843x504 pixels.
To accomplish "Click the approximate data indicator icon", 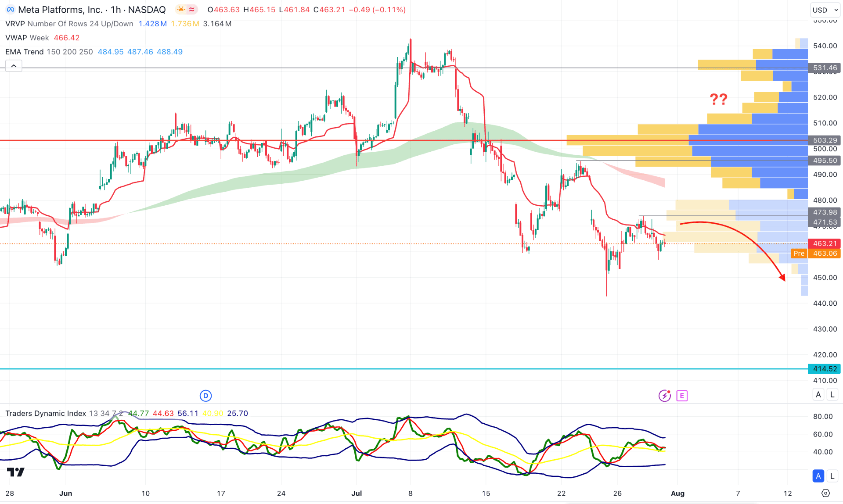I will click(192, 10).
